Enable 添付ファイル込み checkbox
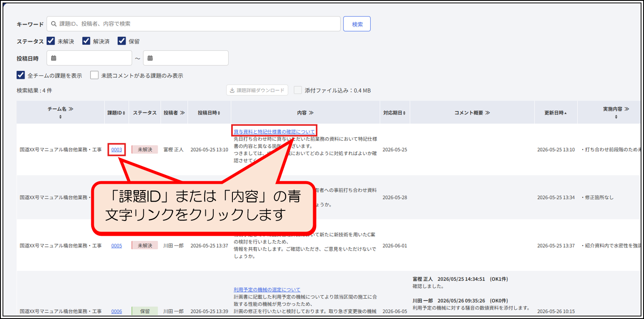Screen dimensions: 644x319 point(298,90)
